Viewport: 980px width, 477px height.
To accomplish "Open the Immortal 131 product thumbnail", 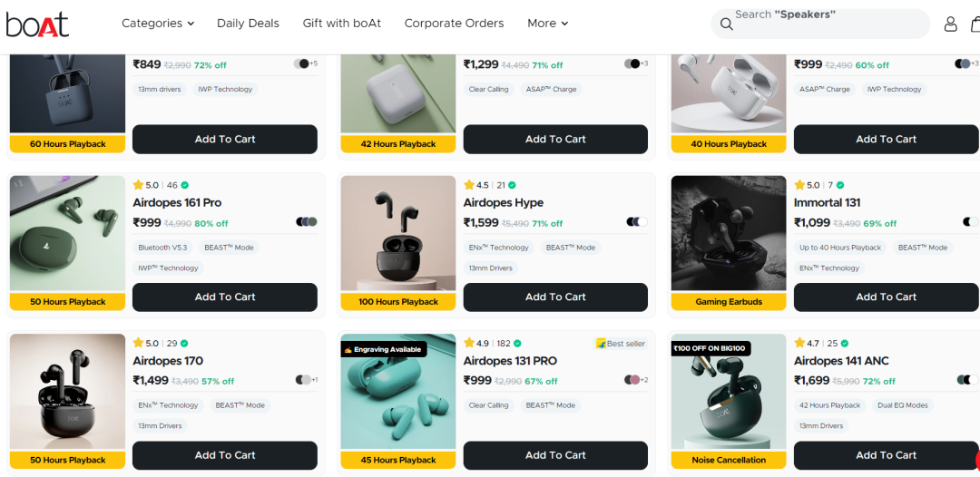I will coord(729,233).
